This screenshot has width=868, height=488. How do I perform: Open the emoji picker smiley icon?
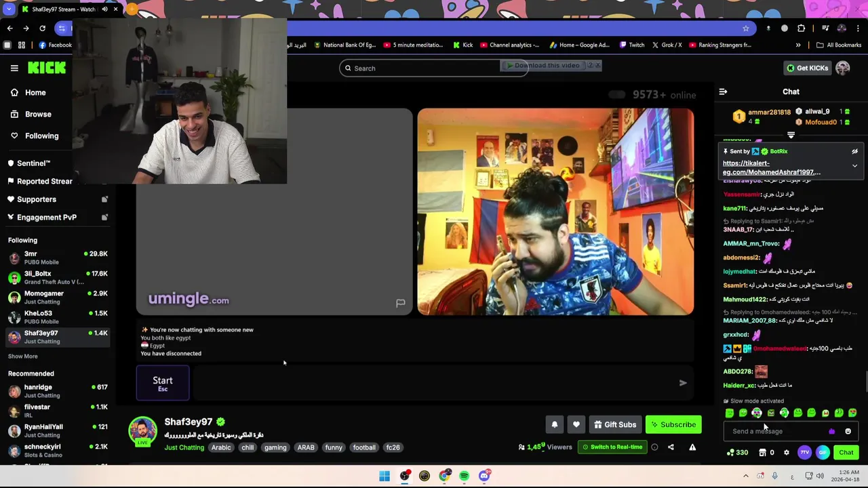coord(848,431)
